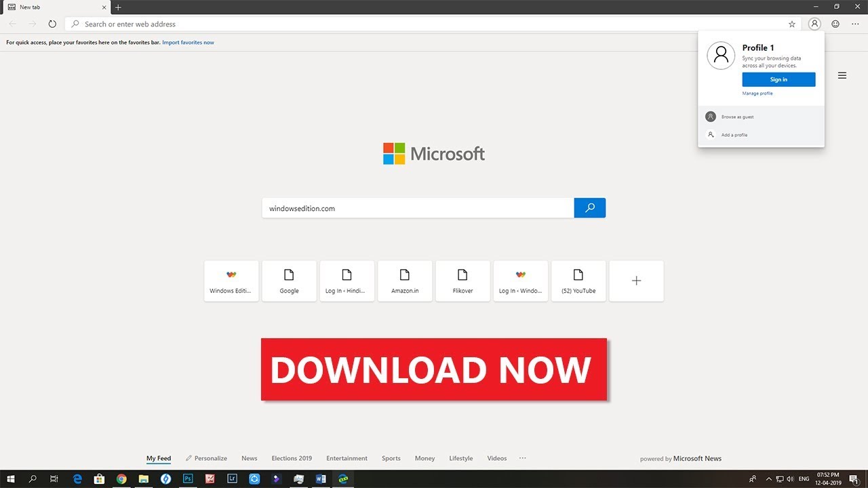Open the Google quick link tile
Screen dimensions: 868x488
(x=289, y=281)
